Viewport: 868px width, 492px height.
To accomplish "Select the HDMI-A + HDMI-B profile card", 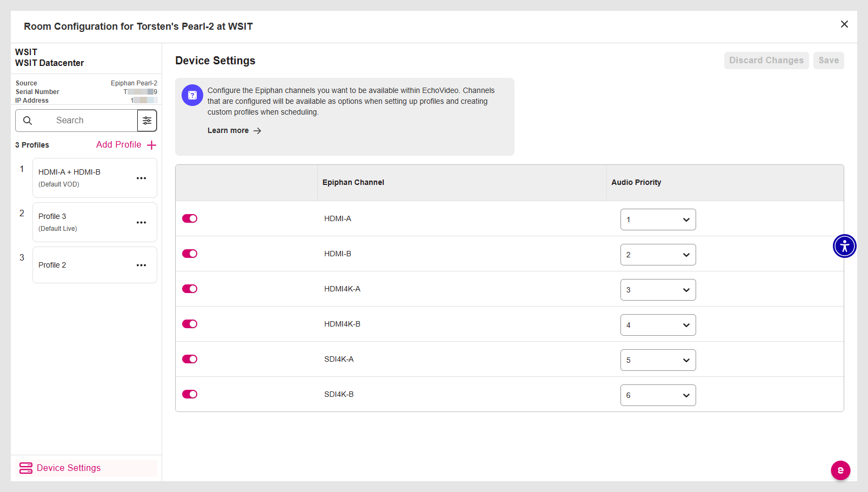I will (95, 178).
